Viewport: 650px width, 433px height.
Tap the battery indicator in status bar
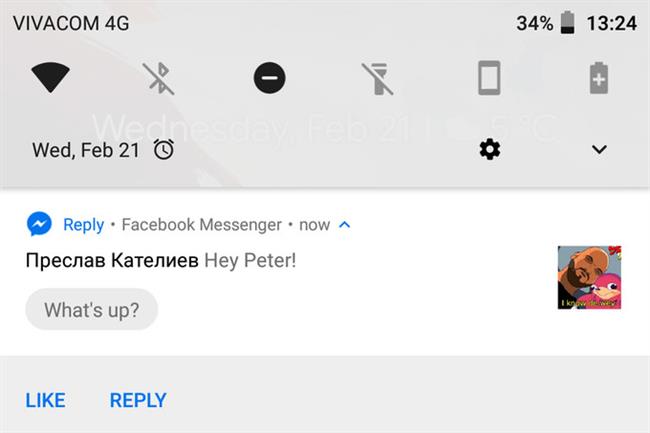point(568,23)
